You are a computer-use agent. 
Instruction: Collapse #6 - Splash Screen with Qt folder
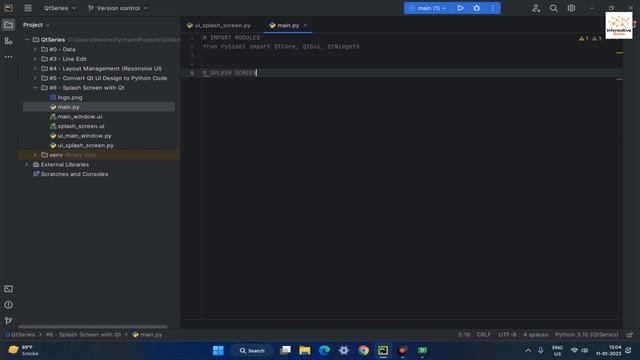click(35, 88)
